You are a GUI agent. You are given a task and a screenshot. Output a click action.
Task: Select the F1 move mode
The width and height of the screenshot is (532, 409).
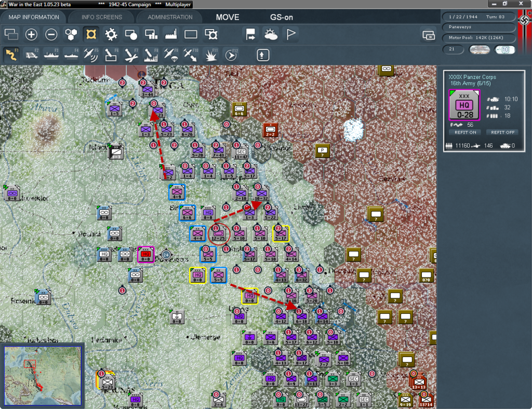[11, 55]
